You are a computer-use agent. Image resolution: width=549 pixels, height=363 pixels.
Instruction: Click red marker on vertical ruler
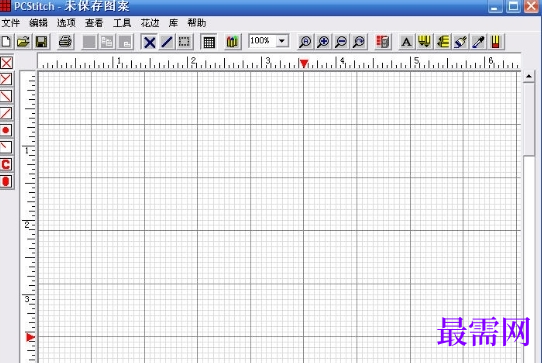point(30,337)
